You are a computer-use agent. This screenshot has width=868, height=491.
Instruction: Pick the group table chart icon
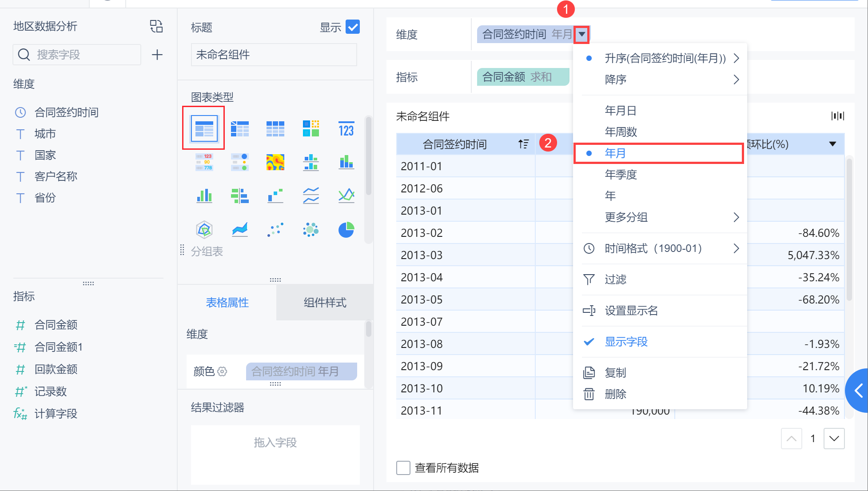click(x=204, y=129)
